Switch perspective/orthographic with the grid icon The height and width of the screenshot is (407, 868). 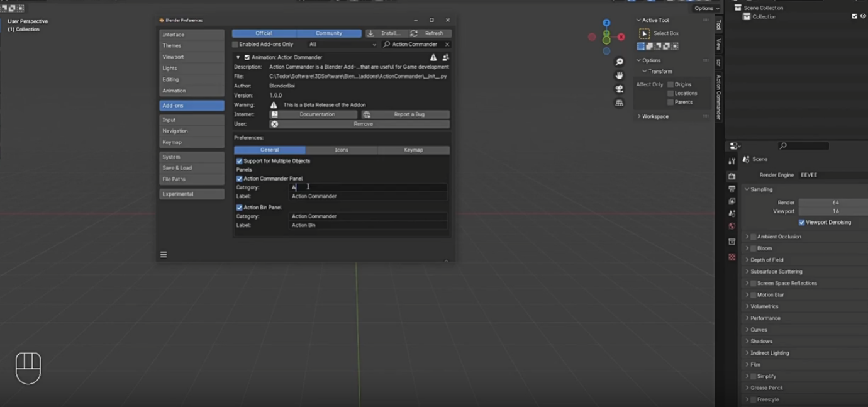pyautogui.click(x=620, y=103)
